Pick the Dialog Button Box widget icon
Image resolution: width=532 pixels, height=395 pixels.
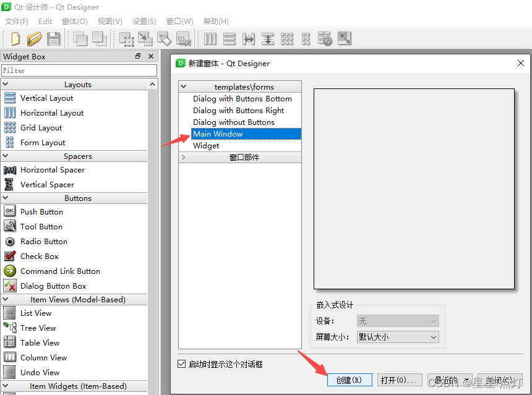(10, 286)
